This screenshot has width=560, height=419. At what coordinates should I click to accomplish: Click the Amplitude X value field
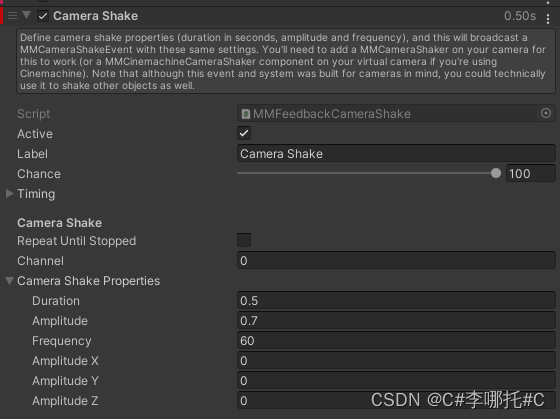[396, 360]
